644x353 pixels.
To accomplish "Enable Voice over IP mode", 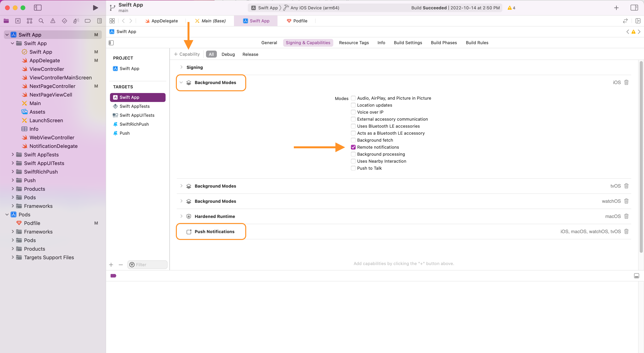I will (x=353, y=112).
